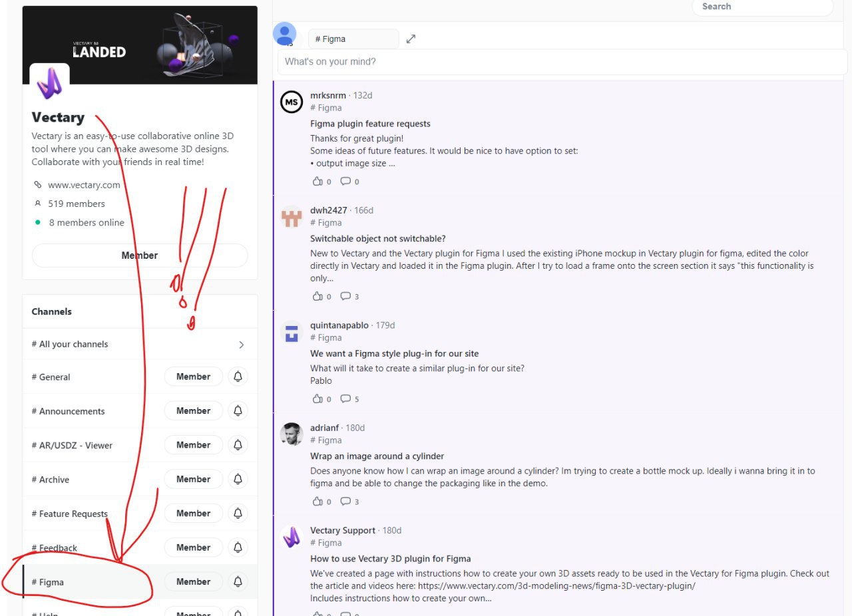Click bell icon for Feature Requests channel
Viewport: 852px width, 616px height.
[238, 513]
